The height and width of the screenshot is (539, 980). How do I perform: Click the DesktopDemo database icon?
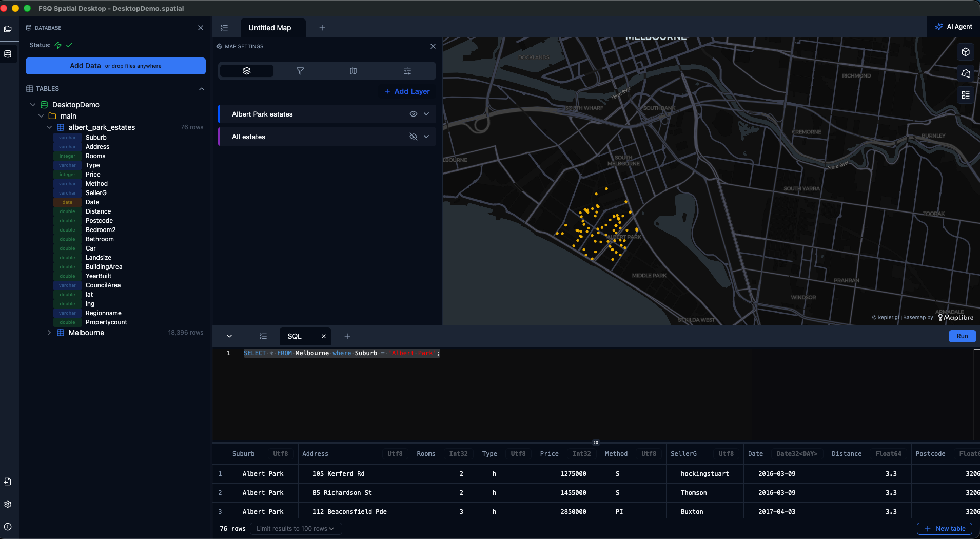point(44,105)
